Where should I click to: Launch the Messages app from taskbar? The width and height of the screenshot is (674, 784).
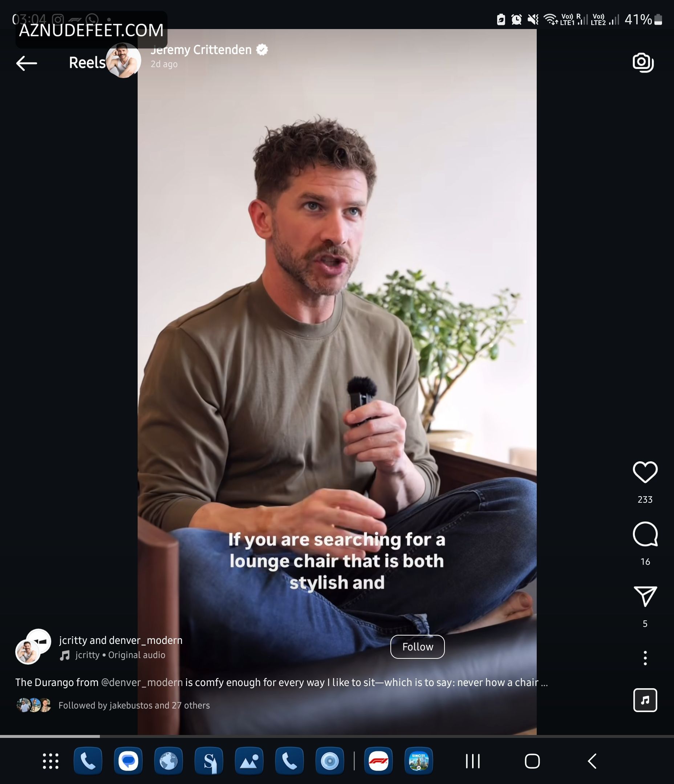[128, 761]
